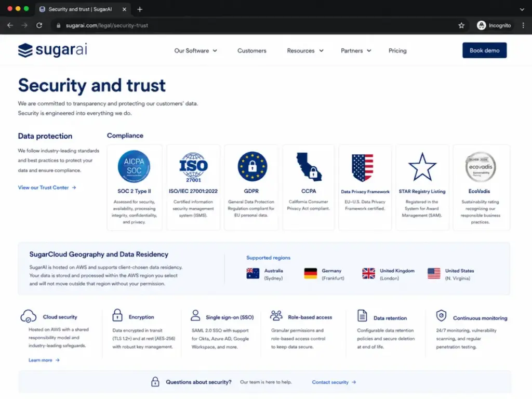Follow the View our Trust Center link
This screenshot has height=399, width=532.
click(47, 187)
